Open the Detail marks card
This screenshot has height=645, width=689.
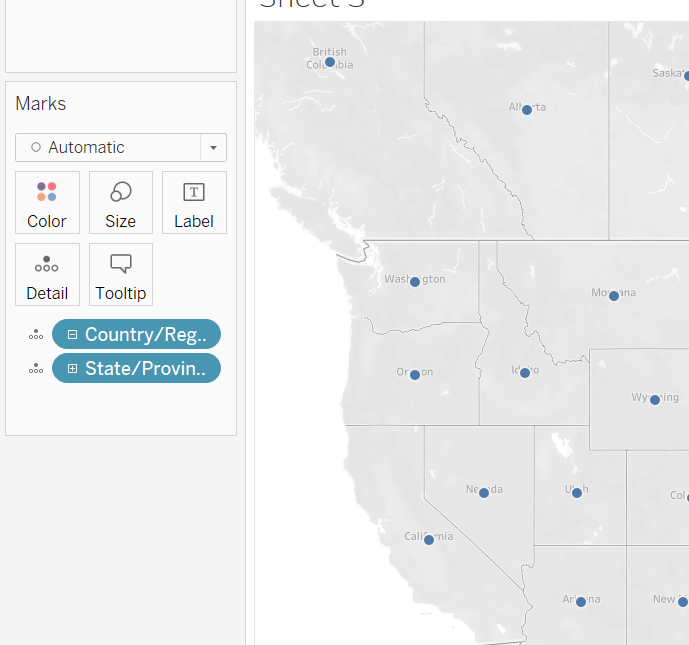coord(47,275)
